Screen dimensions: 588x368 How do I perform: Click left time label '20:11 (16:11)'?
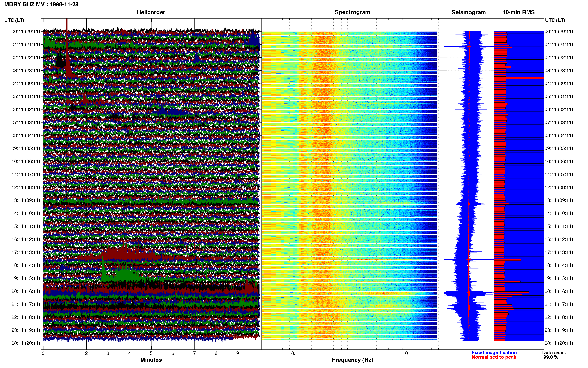pos(26,291)
